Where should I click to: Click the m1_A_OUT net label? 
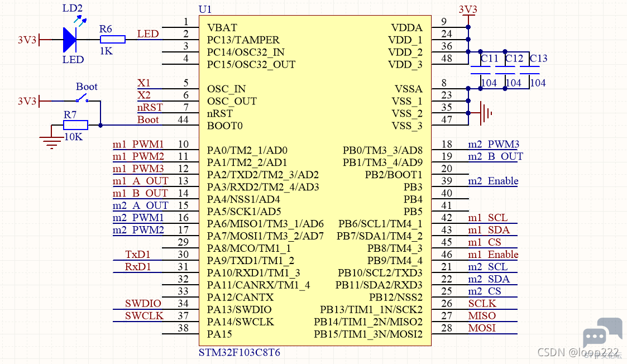pos(140,181)
